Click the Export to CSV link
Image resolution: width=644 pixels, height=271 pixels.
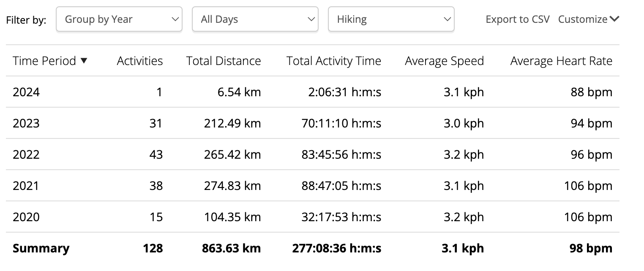(518, 19)
